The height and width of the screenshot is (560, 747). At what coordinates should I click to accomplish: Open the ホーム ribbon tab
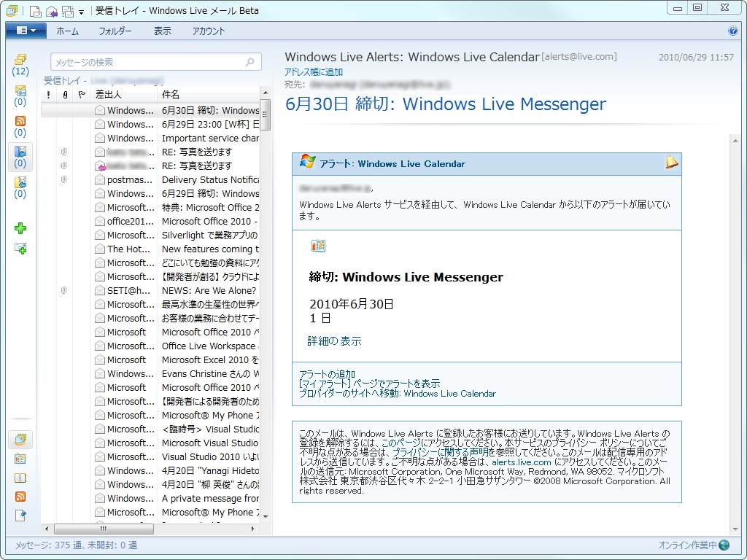67,31
